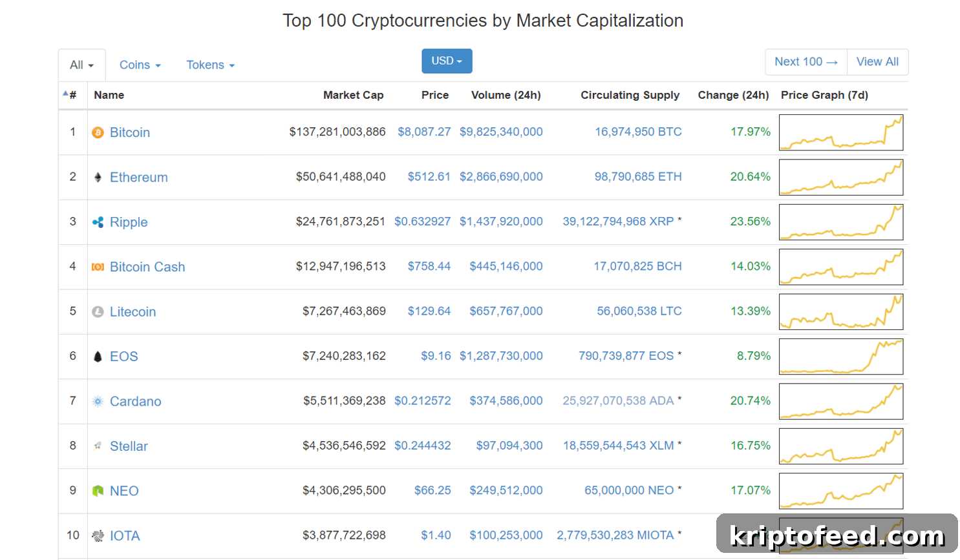Open the All filter dropdown
This screenshot has height=560, width=960.
(x=82, y=65)
